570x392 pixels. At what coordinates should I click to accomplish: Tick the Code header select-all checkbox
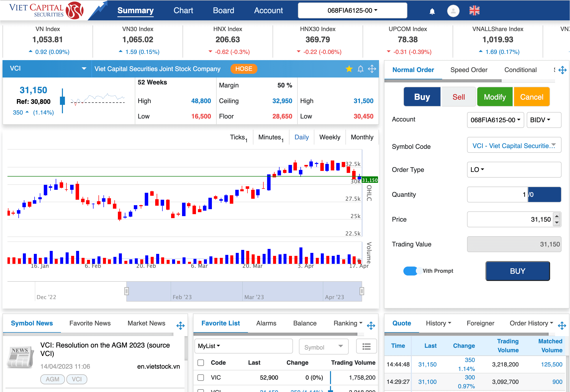pos(201,363)
